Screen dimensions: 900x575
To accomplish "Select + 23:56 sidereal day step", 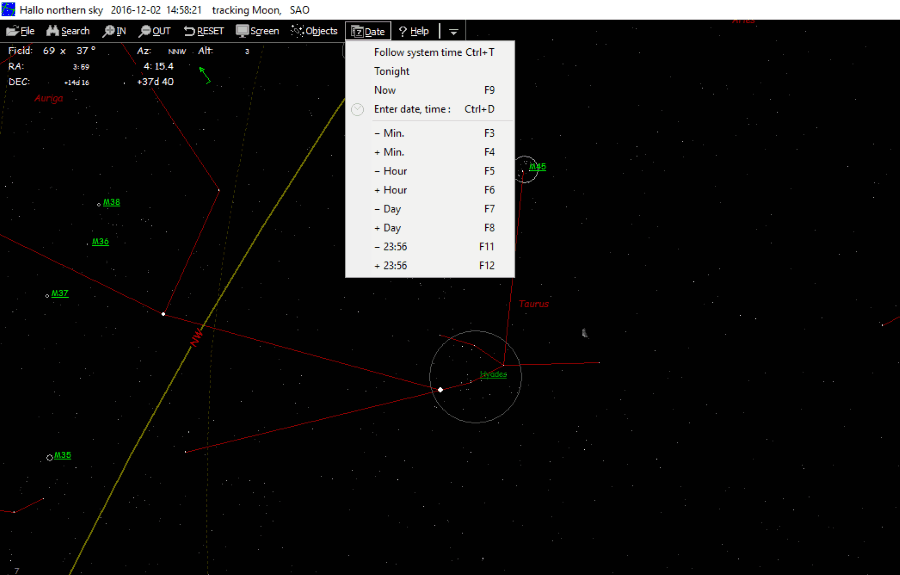I will tap(430, 266).
